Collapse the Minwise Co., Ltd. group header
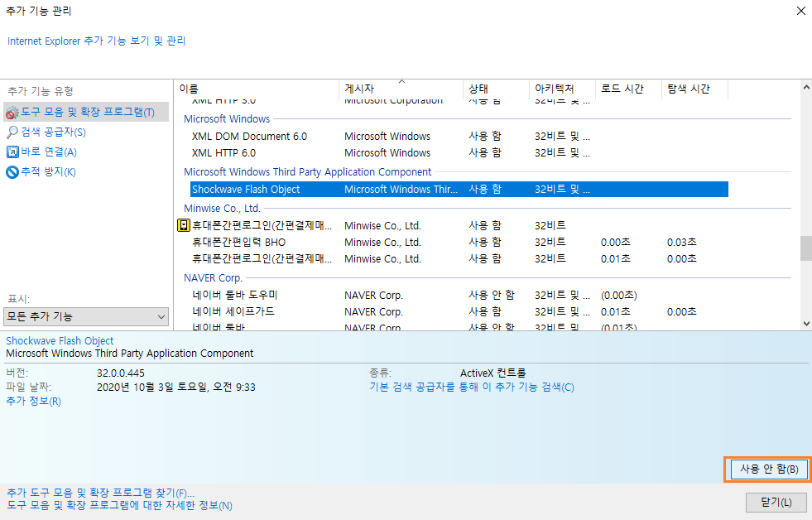Image resolution: width=812 pixels, height=520 pixels. point(222,208)
